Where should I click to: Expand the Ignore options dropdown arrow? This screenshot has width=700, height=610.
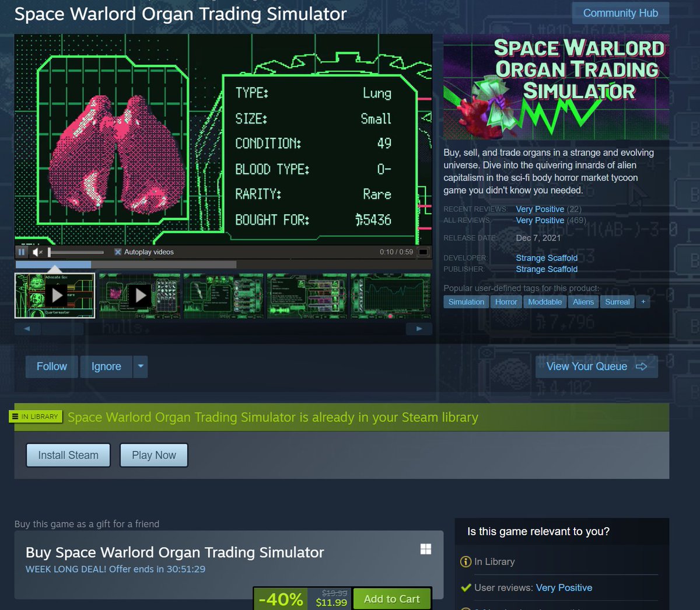[140, 367]
